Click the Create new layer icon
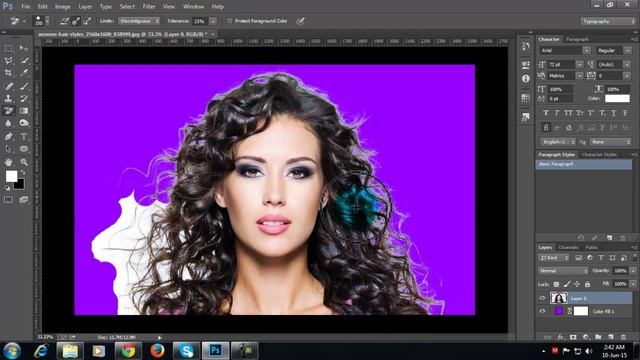 (x=611, y=337)
